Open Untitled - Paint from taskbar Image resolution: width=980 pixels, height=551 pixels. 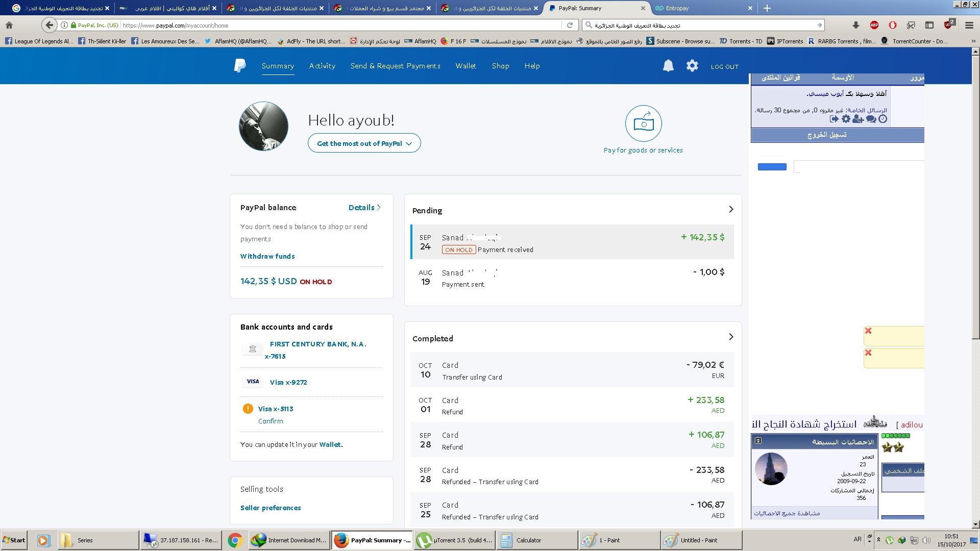(x=701, y=540)
